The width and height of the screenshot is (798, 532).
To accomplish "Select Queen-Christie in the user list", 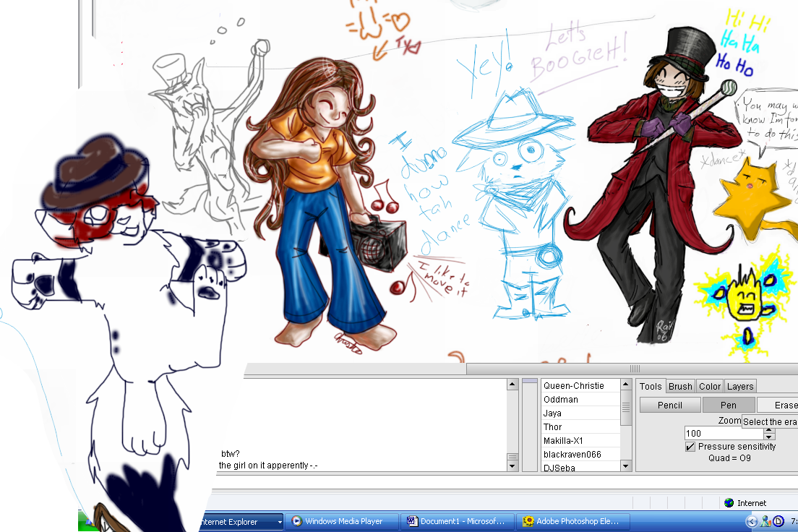I will [x=573, y=385].
